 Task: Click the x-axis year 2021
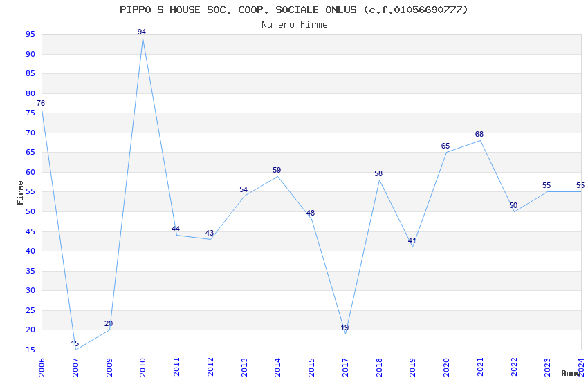pos(480,368)
